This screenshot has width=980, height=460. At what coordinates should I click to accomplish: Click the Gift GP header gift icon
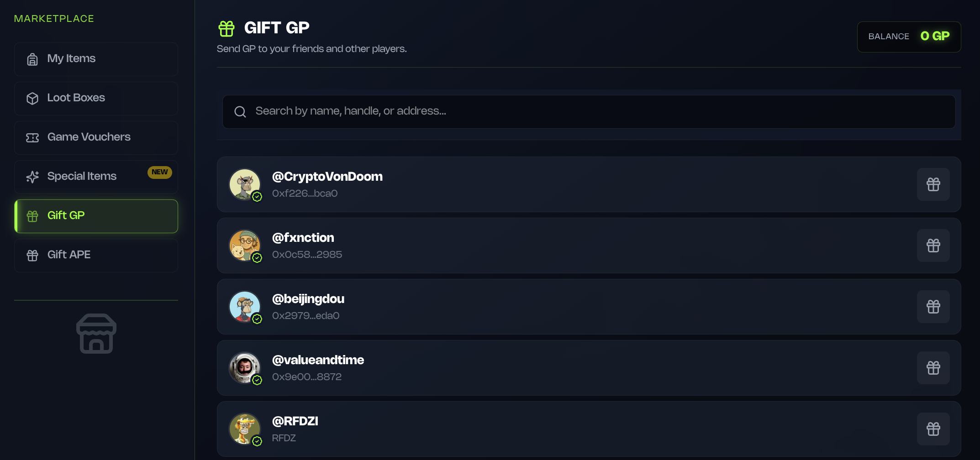227,28
